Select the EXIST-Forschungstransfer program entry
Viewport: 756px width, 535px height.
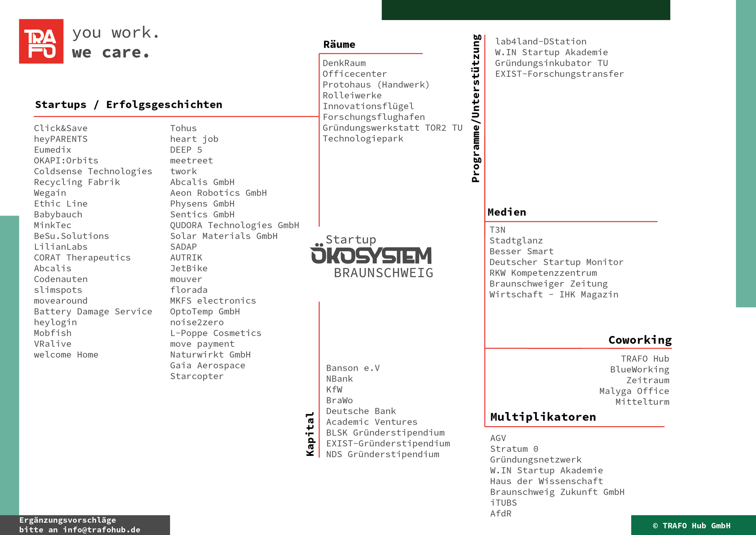point(559,74)
